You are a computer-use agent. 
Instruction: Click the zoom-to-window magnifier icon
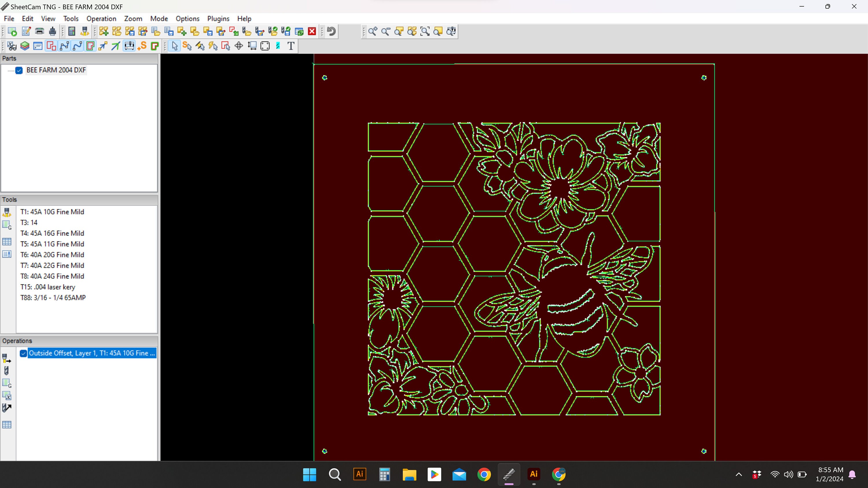click(425, 31)
